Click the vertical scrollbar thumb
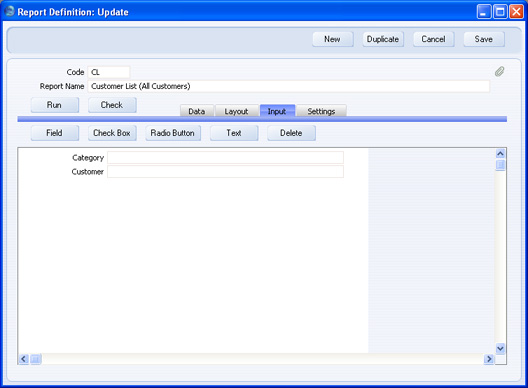The image size is (528, 388). click(x=500, y=165)
